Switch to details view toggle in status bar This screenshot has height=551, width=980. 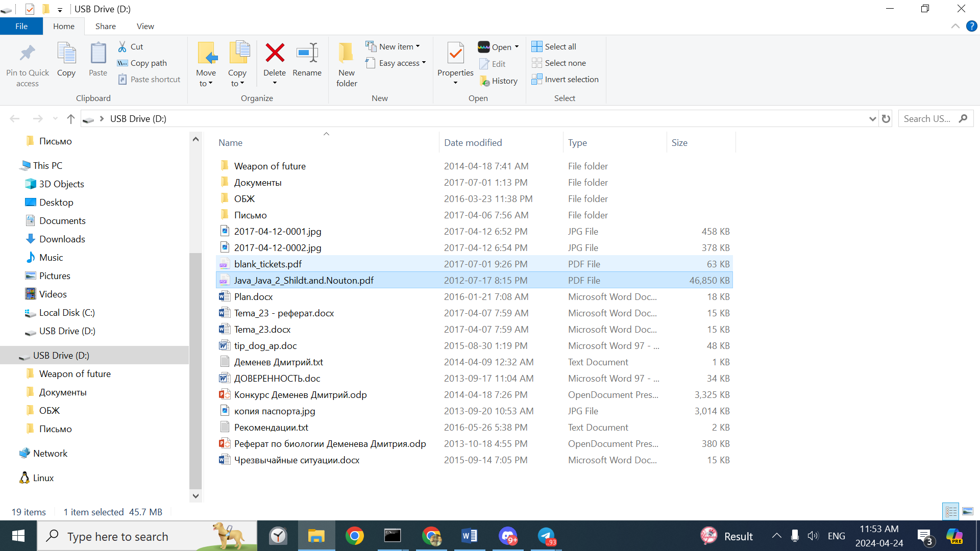pyautogui.click(x=951, y=511)
